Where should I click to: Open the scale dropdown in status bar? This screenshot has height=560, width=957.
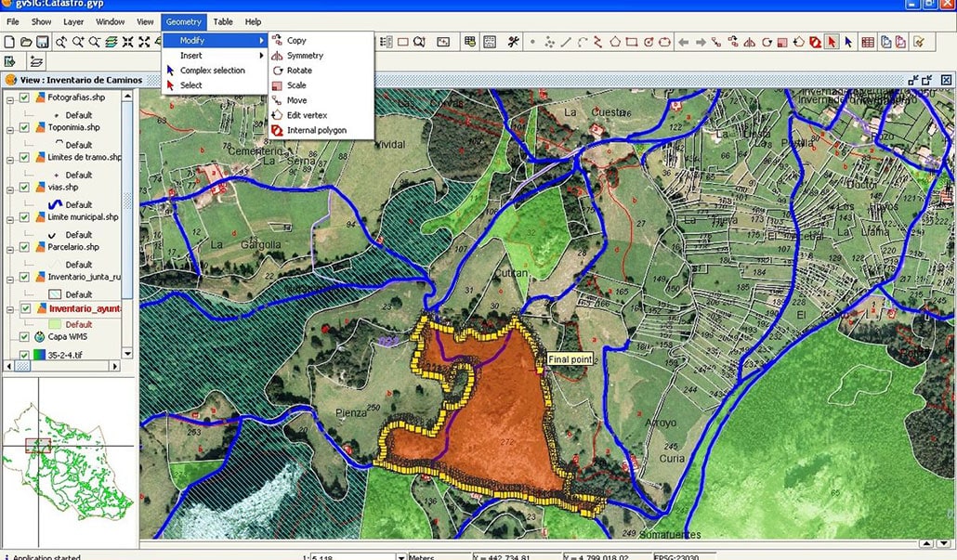click(x=401, y=556)
